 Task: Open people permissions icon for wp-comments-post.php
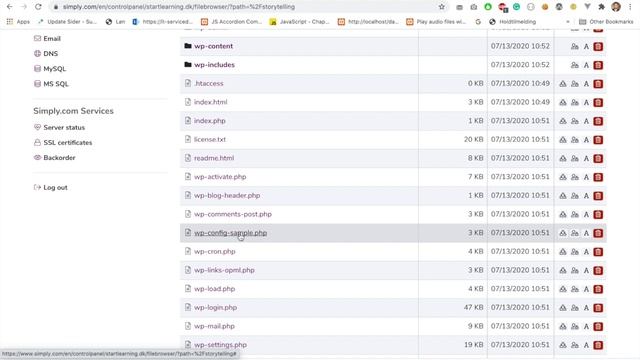pyautogui.click(x=575, y=214)
